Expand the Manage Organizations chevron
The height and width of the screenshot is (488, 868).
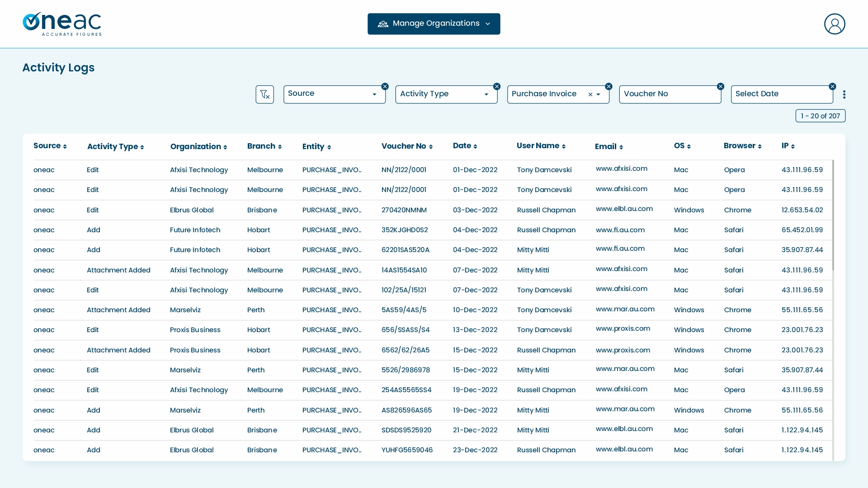tap(488, 24)
